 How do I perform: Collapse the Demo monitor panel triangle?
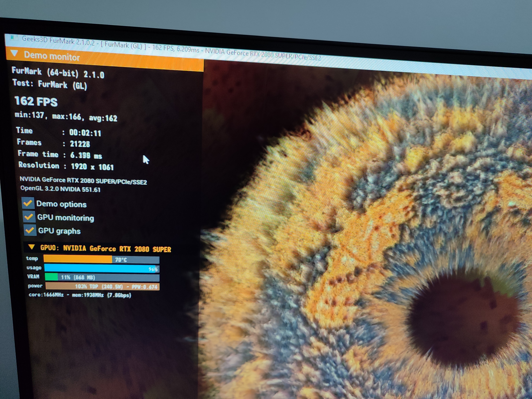click(15, 53)
